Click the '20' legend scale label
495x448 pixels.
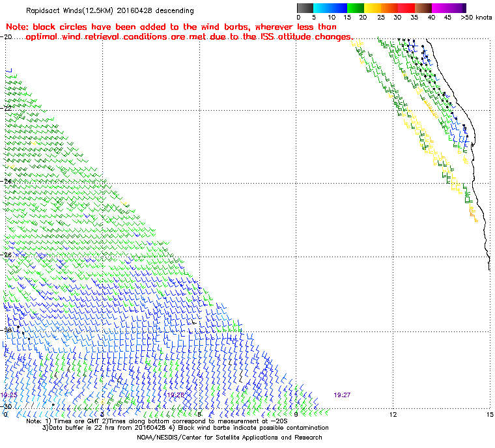(363, 18)
